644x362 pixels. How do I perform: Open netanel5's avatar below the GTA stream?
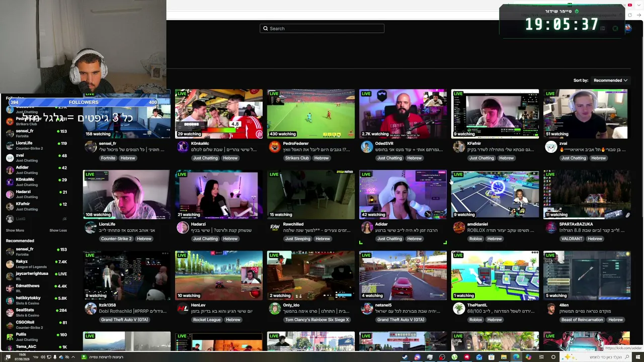coord(367,308)
